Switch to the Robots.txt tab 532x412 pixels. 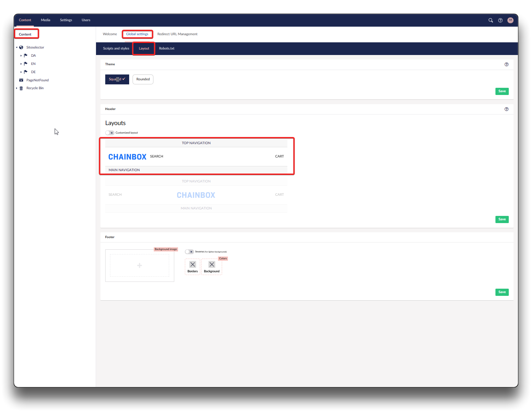click(x=166, y=49)
